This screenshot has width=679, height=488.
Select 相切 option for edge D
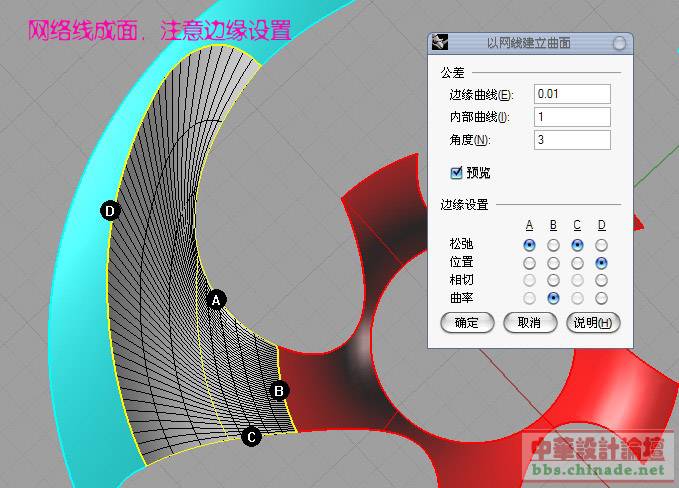coord(601,280)
